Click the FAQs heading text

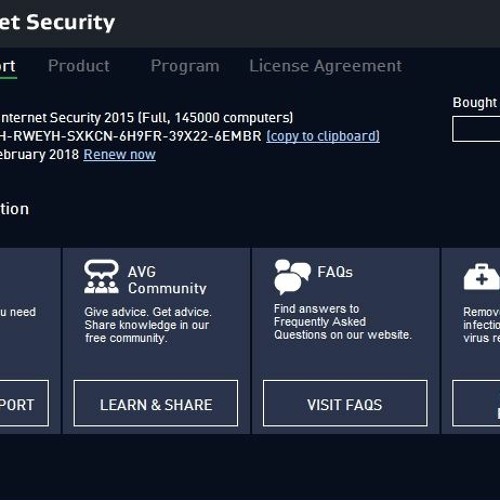(335, 272)
